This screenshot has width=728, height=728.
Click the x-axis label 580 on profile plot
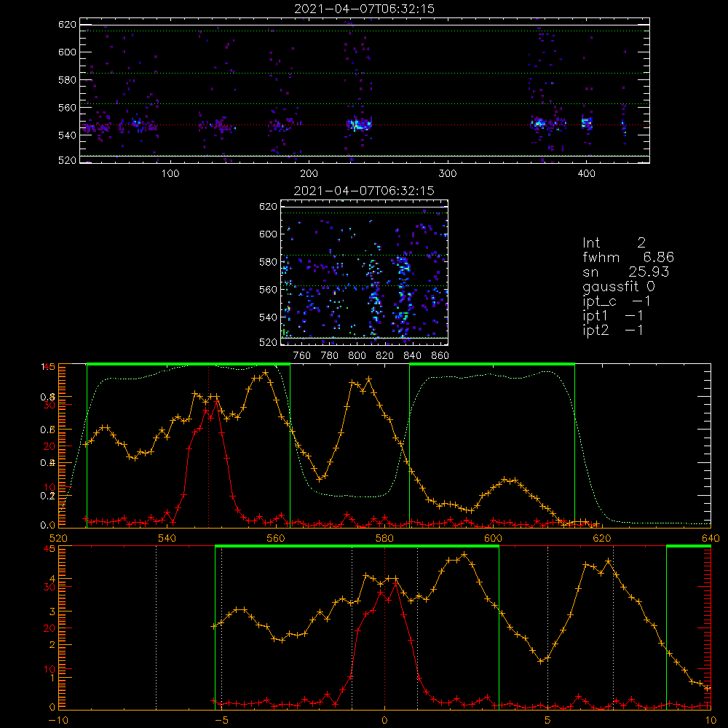tap(384, 538)
